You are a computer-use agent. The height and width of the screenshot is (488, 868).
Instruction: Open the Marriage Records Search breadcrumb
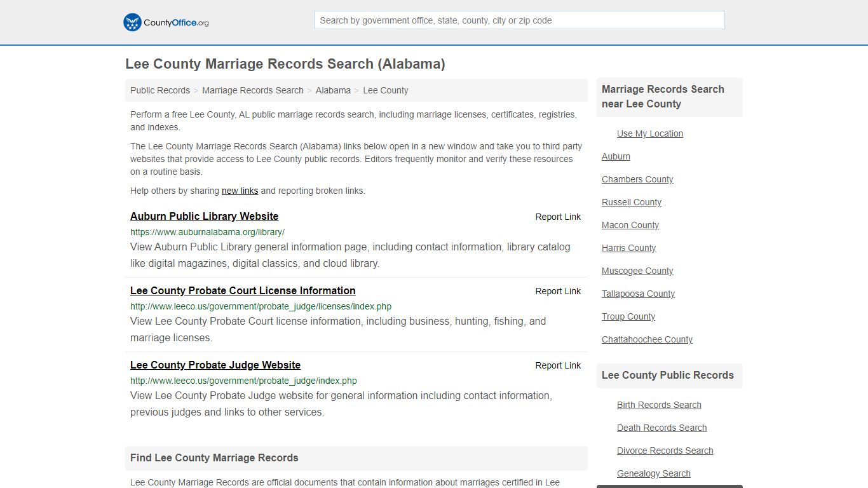[x=253, y=90]
